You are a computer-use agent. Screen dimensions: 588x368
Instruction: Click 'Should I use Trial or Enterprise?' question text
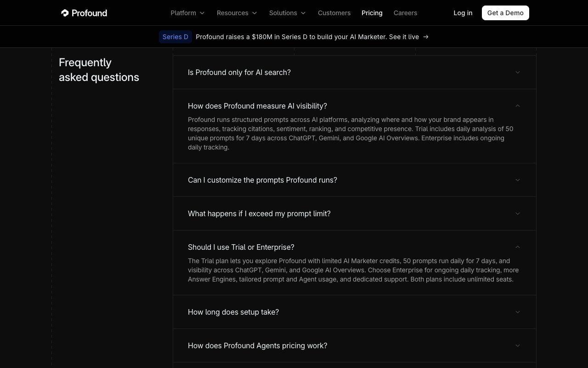click(241, 247)
